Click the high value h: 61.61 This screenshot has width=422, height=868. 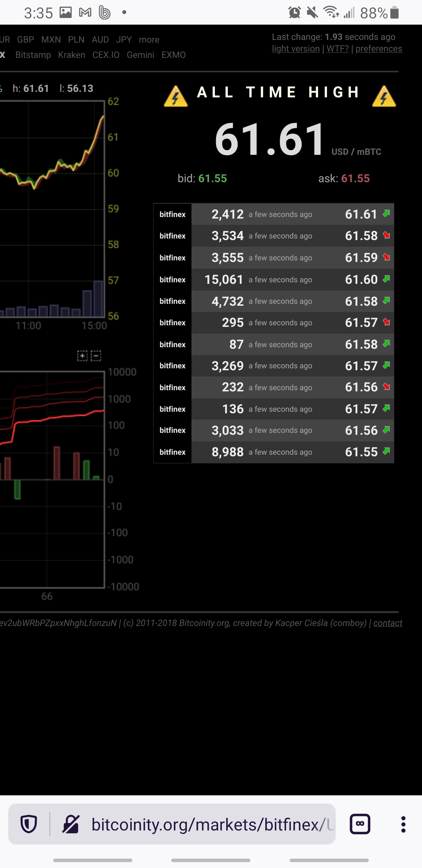point(30,88)
